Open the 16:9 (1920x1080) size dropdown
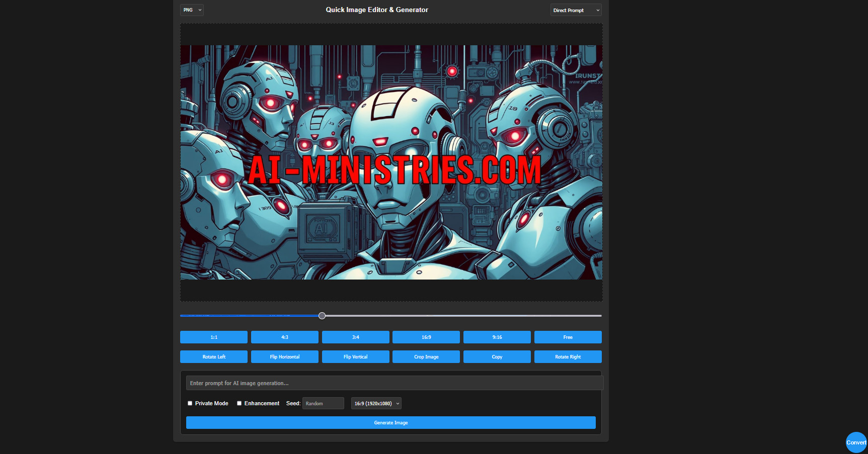 tap(376, 403)
